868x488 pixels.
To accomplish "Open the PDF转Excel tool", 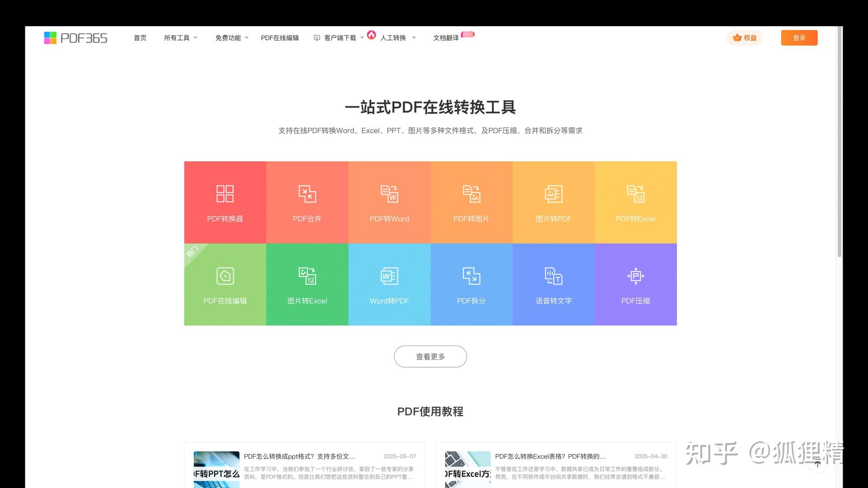I will coord(636,202).
